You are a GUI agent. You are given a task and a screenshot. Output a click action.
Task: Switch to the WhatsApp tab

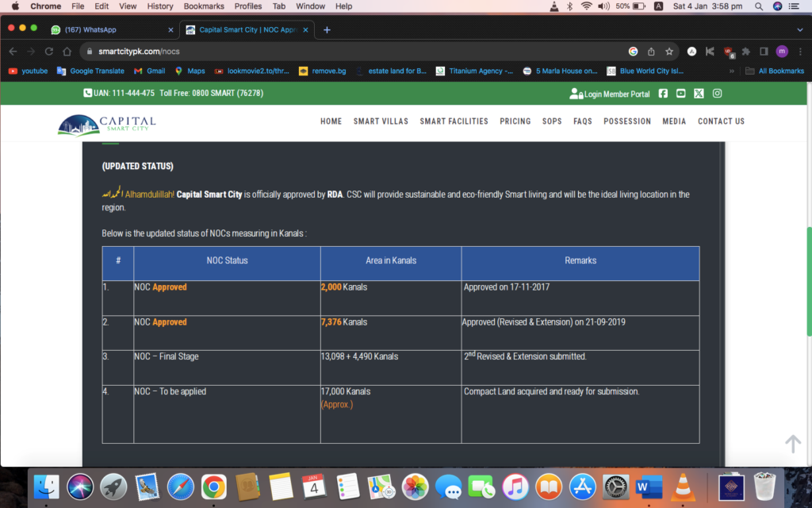[113, 30]
